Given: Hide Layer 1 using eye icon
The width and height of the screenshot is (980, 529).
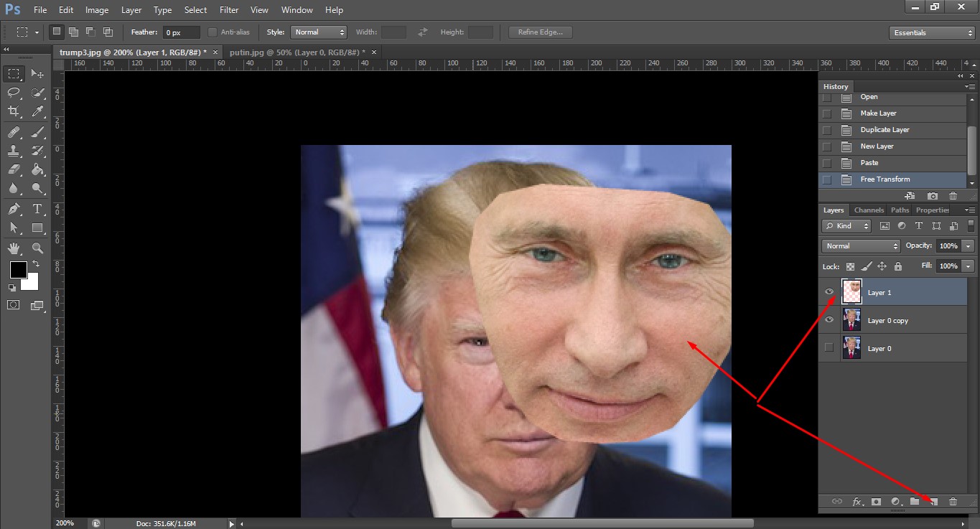Looking at the screenshot, I should pyautogui.click(x=829, y=292).
